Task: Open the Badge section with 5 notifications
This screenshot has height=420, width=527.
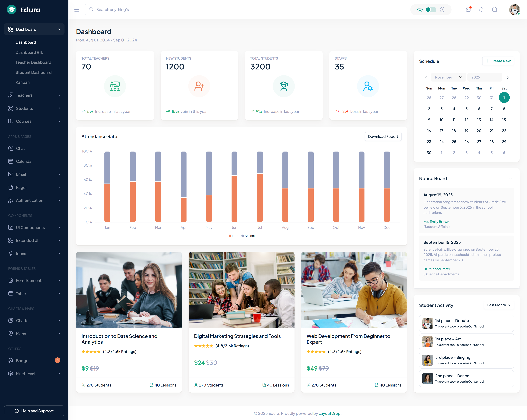Action: (22, 360)
